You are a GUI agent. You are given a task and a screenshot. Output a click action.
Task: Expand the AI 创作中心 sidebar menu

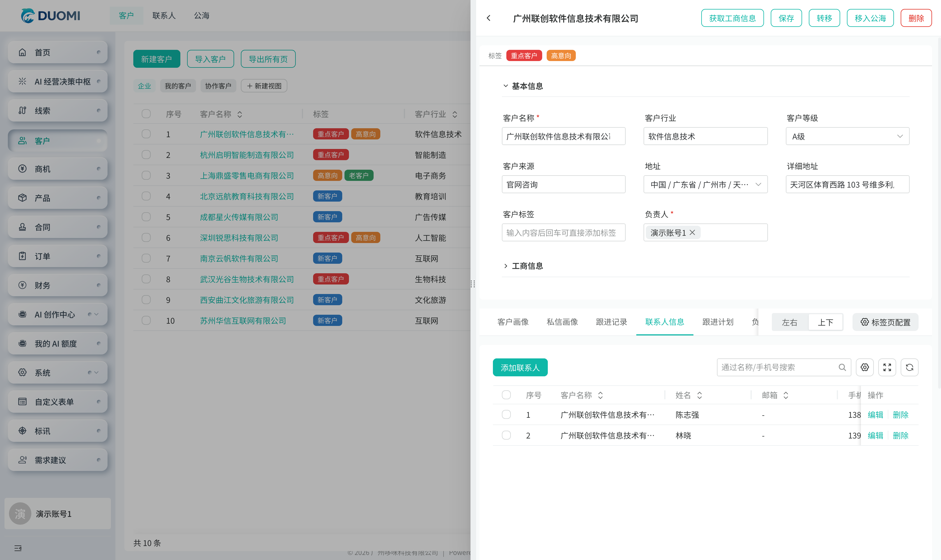tap(58, 314)
